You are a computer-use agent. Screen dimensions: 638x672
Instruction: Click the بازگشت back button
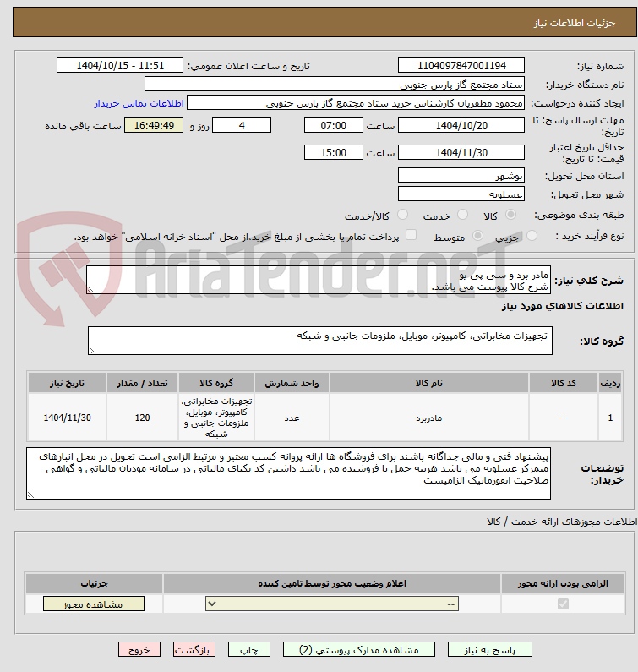click(x=194, y=650)
